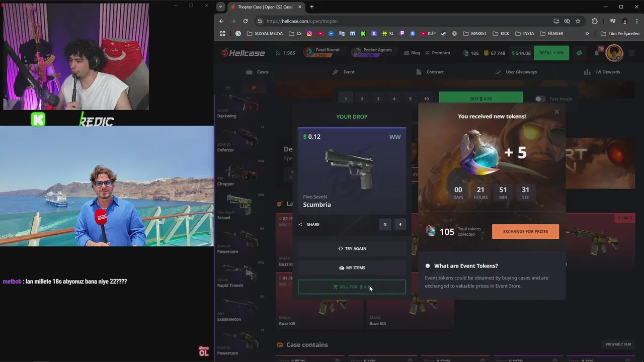Close the new tokens popup

(556, 112)
